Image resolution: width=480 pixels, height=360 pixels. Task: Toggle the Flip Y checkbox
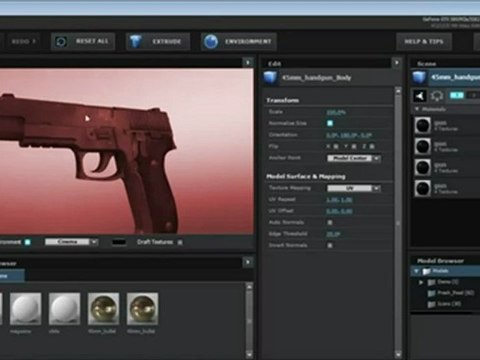click(354, 146)
